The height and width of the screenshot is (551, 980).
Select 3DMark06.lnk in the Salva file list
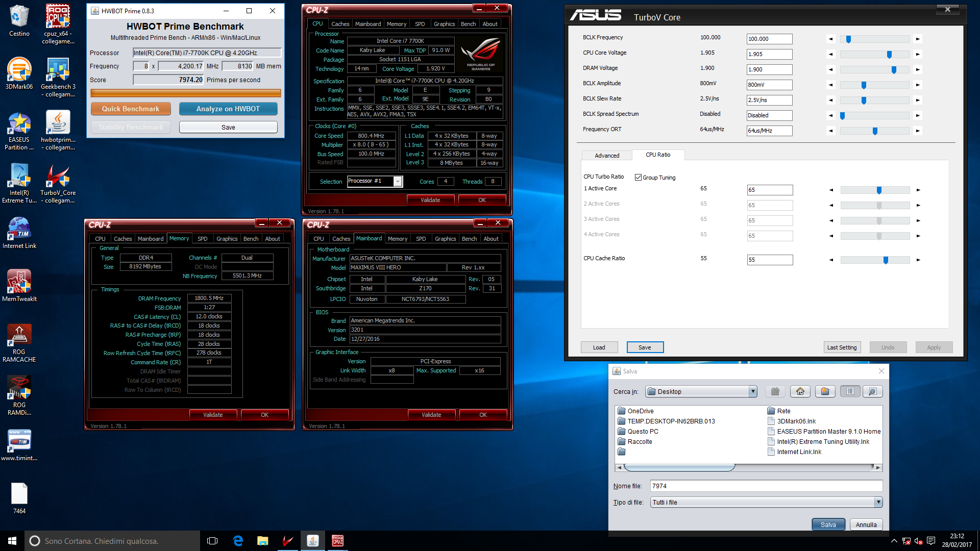791,421
